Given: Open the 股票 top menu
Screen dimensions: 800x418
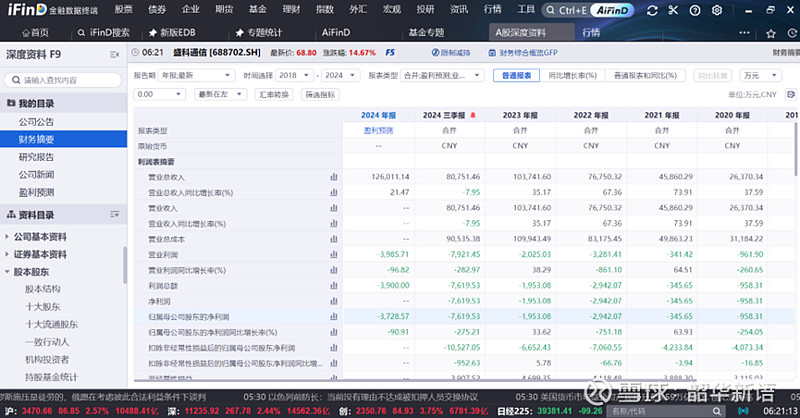Looking at the screenshot, I should coord(123,10).
